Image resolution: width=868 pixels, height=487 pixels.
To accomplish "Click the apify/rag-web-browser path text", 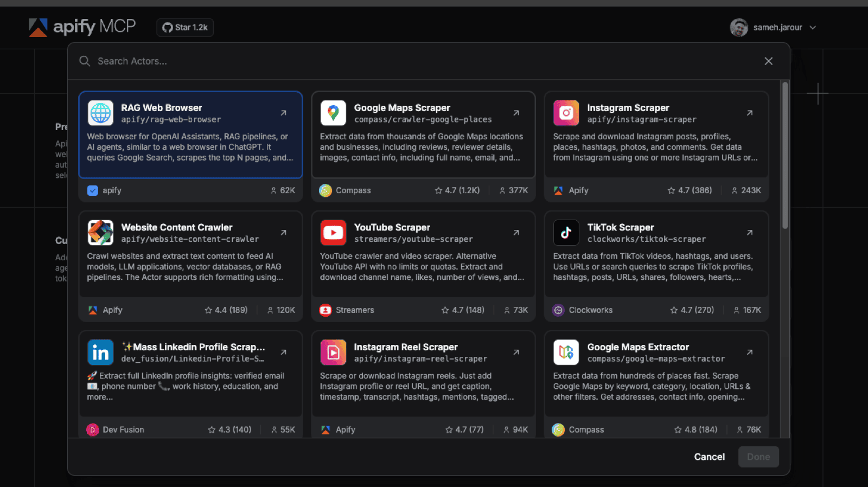I will pos(171,120).
